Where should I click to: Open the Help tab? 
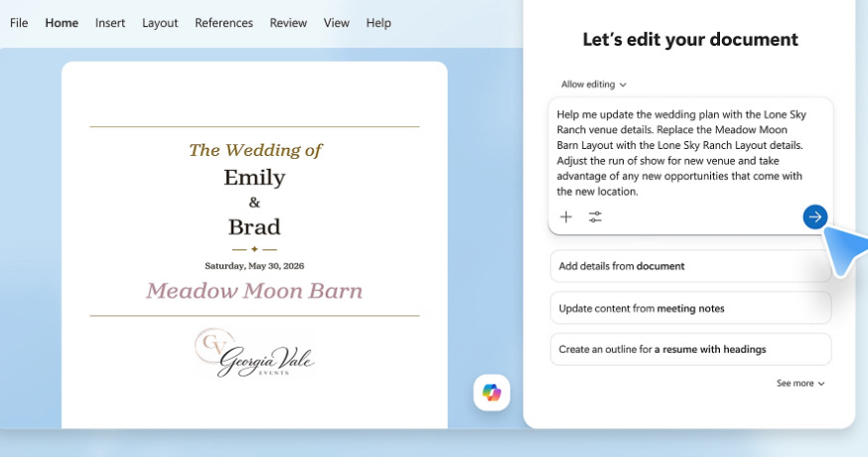tap(378, 23)
